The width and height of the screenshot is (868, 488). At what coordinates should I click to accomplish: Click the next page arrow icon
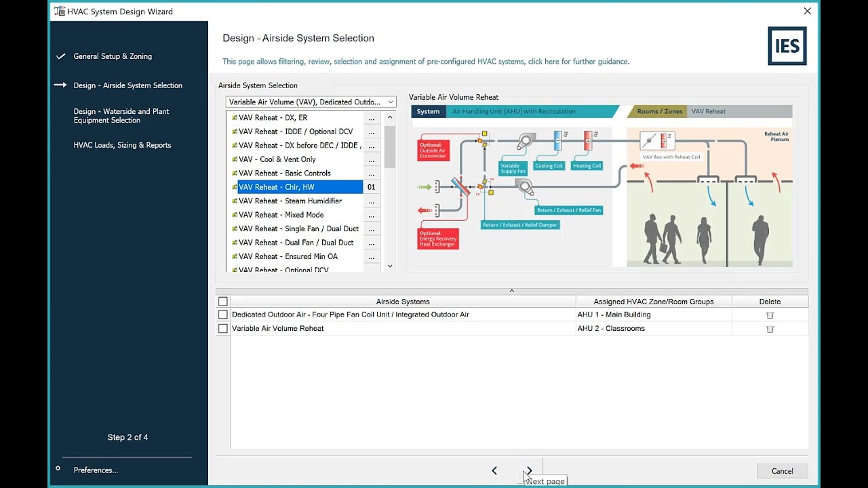pos(530,470)
